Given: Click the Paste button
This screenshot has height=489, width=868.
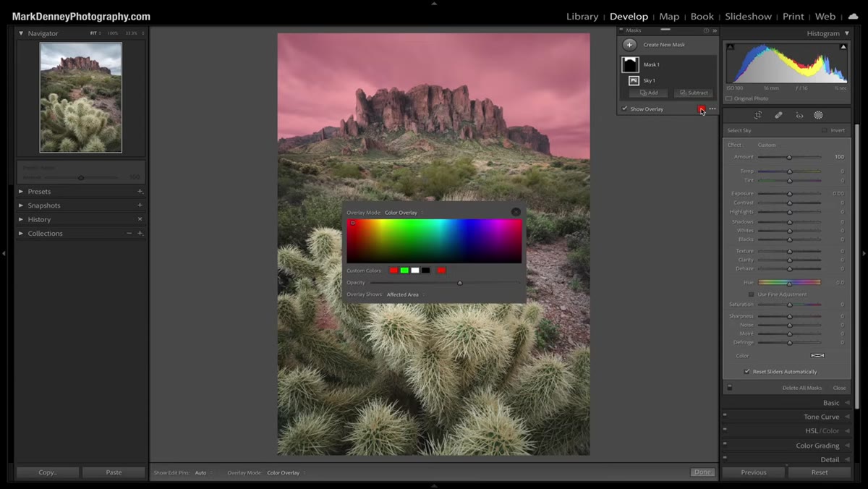Looking at the screenshot, I should pos(114,472).
